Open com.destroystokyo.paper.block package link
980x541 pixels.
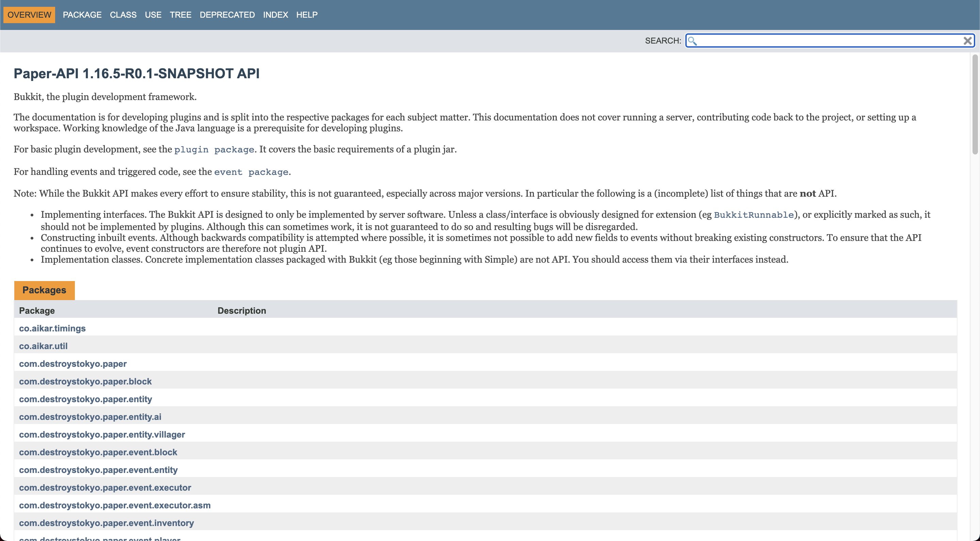pos(85,381)
